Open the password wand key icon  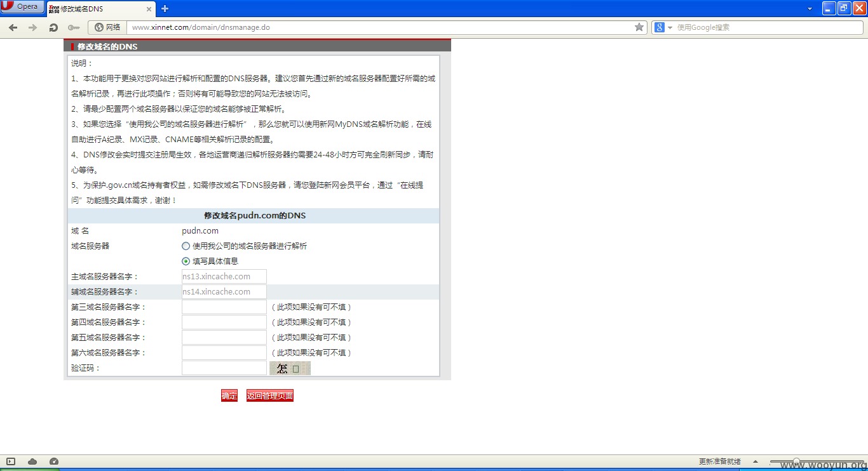[x=74, y=27]
